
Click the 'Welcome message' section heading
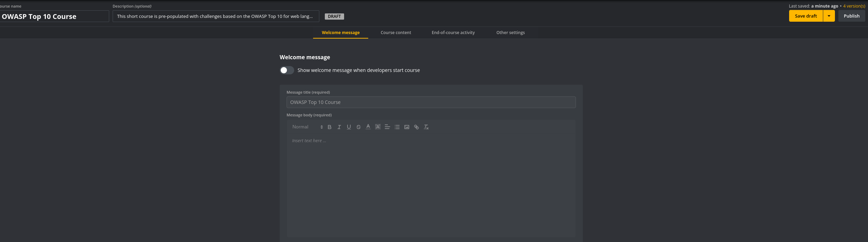point(305,57)
